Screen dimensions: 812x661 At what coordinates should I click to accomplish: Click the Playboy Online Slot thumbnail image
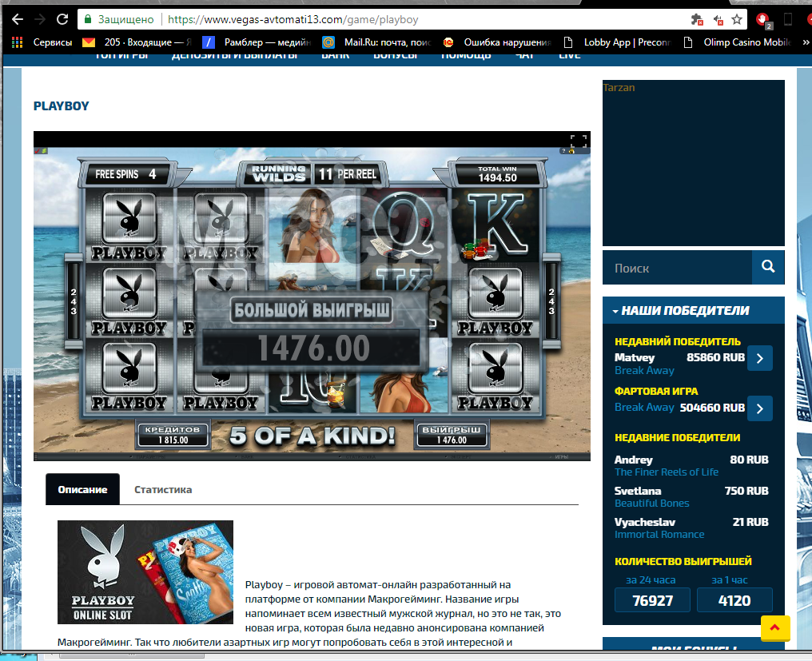coord(145,571)
